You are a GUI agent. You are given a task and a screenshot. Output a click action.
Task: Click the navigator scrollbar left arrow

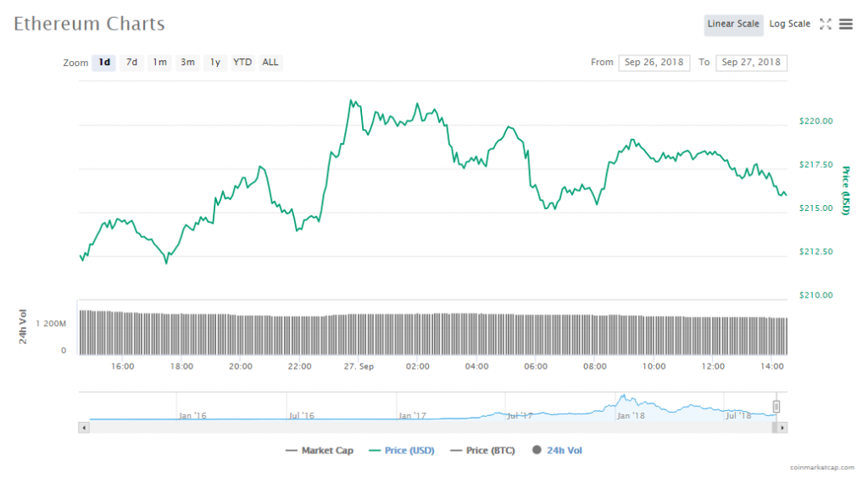83,428
